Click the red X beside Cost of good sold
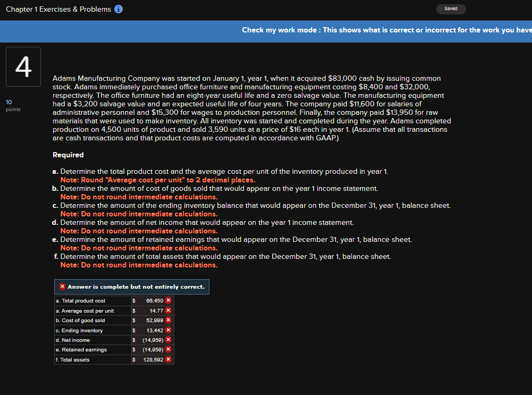532x395 pixels. [168, 320]
